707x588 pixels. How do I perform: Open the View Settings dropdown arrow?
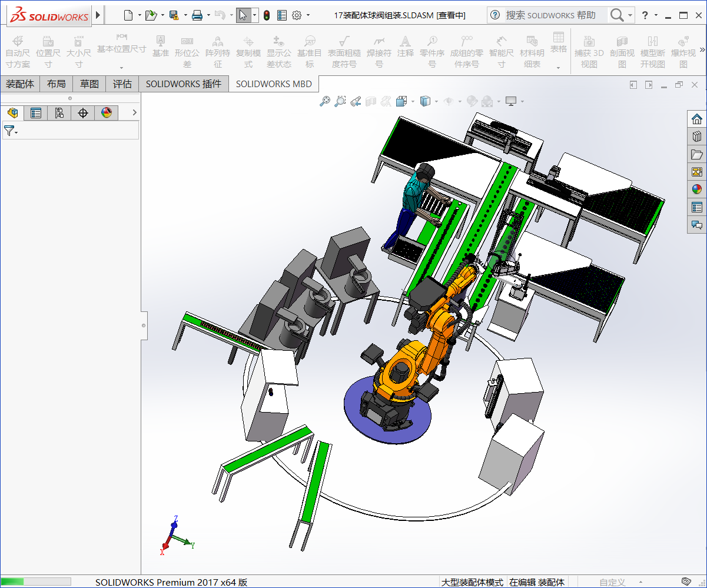(522, 101)
